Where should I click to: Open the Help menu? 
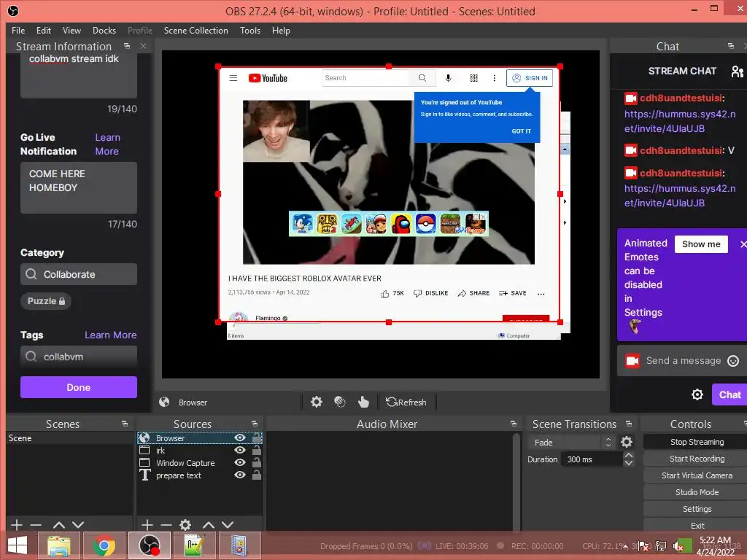pyautogui.click(x=281, y=30)
